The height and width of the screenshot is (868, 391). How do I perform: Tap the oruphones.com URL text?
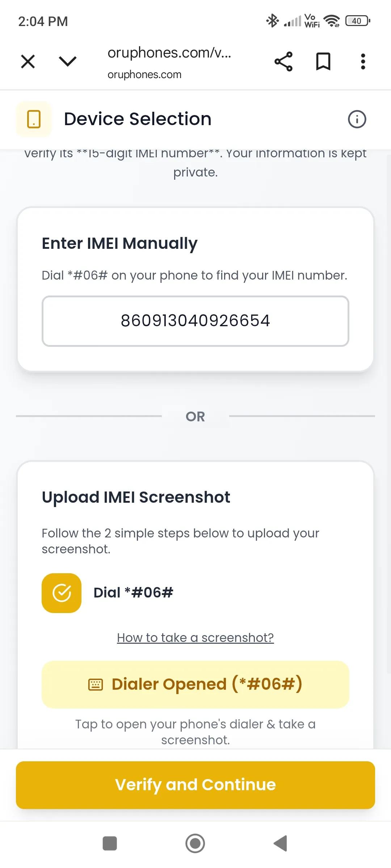(x=169, y=54)
